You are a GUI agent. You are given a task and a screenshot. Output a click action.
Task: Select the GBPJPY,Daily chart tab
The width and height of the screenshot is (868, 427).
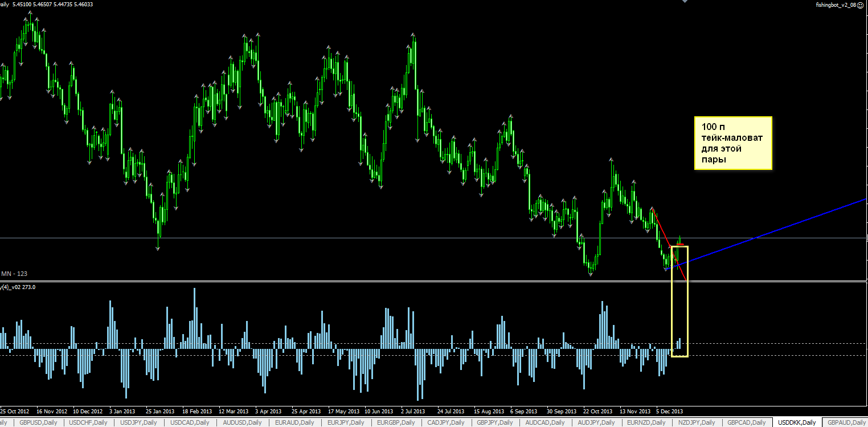coord(496,422)
